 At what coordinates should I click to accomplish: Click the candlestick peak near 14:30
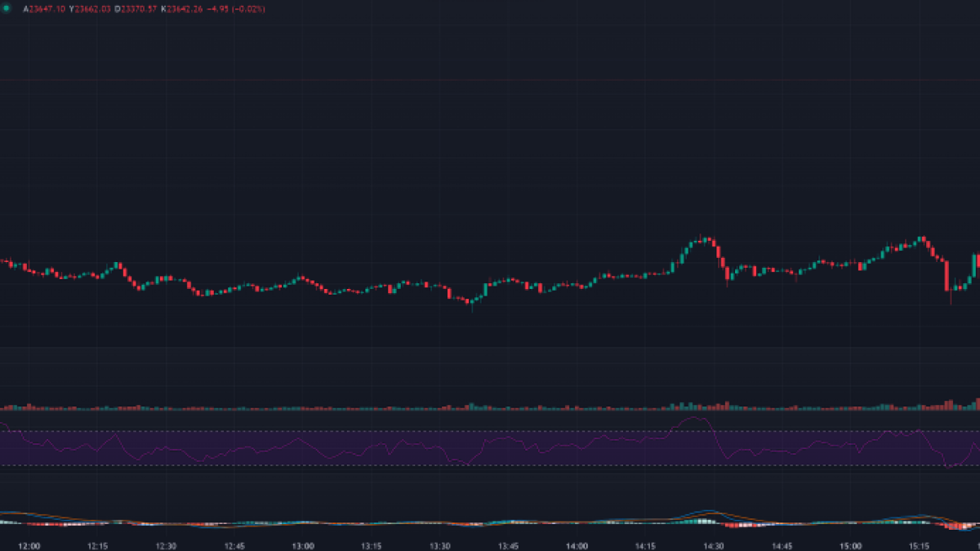[702, 240]
